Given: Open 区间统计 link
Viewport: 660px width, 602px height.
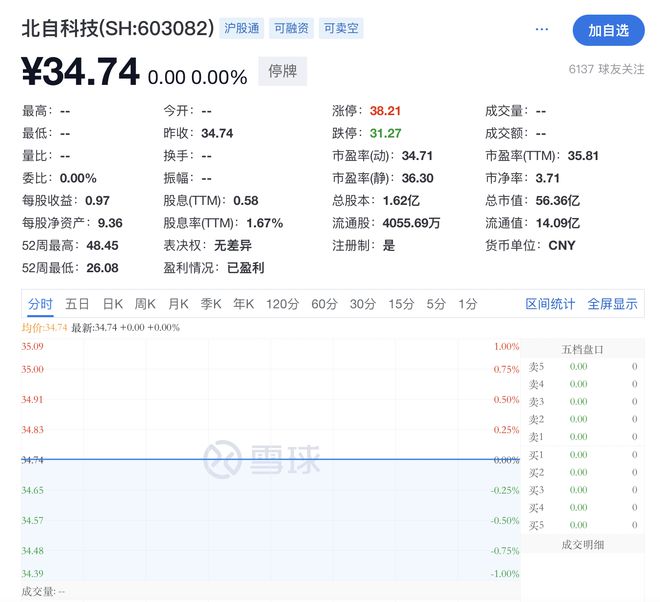Looking at the screenshot, I should [550, 304].
